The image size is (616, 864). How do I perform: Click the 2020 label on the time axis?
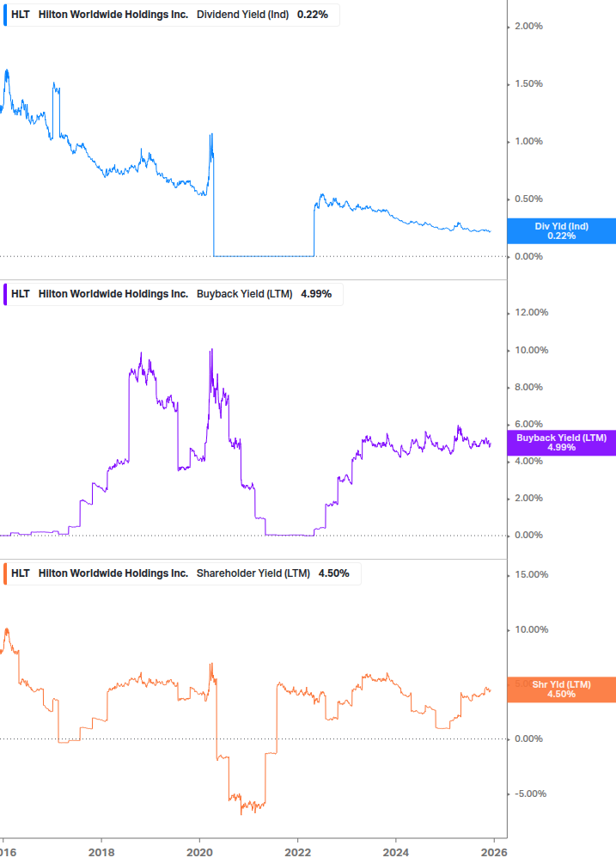point(199,853)
